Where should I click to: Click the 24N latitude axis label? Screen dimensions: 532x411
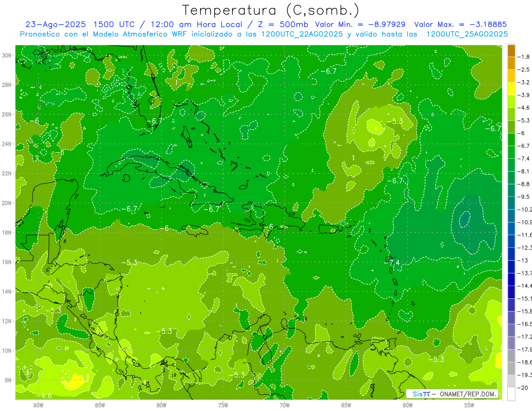click(x=8, y=144)
